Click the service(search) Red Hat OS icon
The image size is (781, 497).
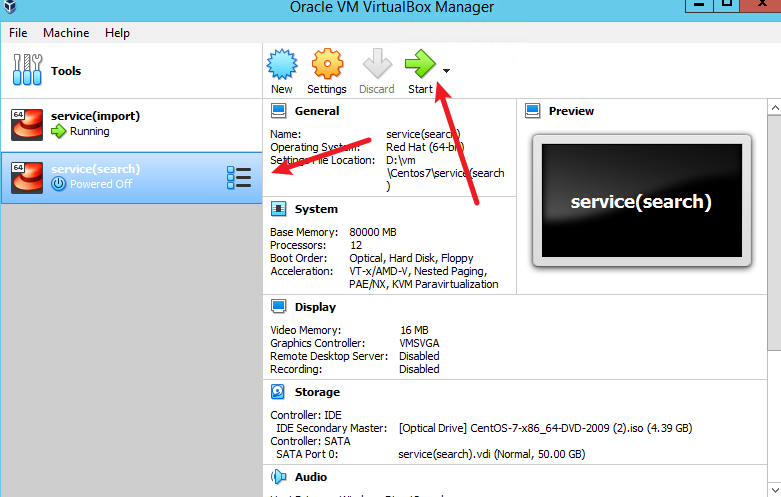pyautogui.click(x=27, y=178)
